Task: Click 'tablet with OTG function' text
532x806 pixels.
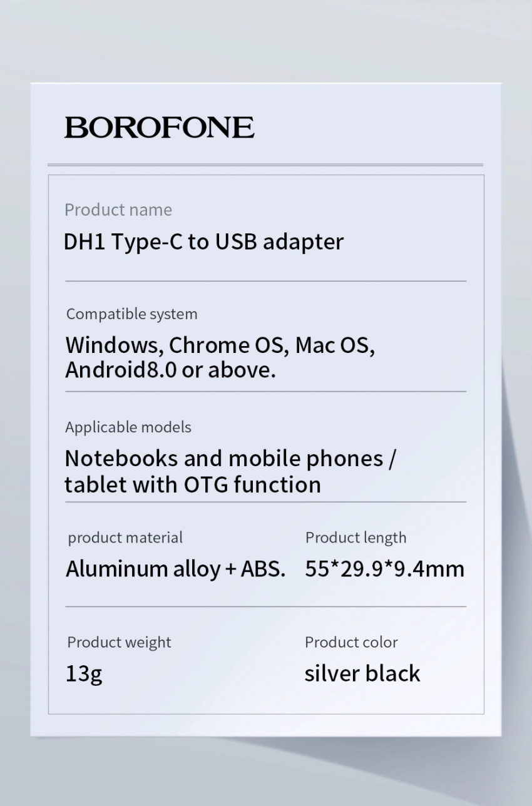Action: click(193, 484)
